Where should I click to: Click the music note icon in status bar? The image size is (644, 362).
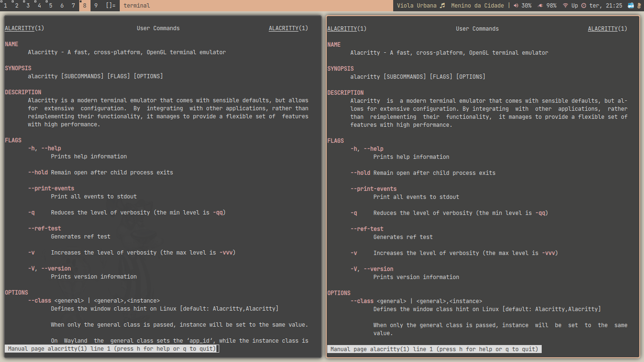tap(442, 6)
